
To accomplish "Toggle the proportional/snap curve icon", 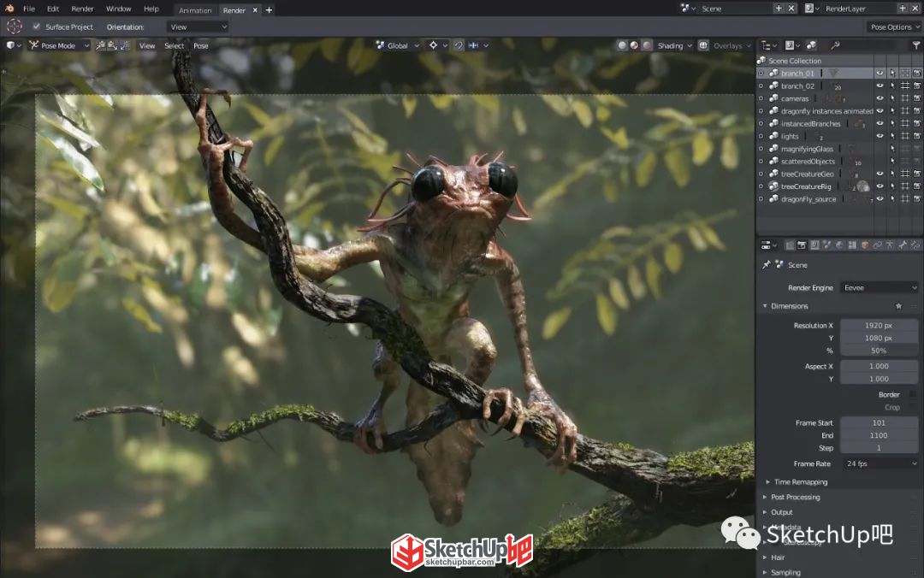I will tap(459, 45).
